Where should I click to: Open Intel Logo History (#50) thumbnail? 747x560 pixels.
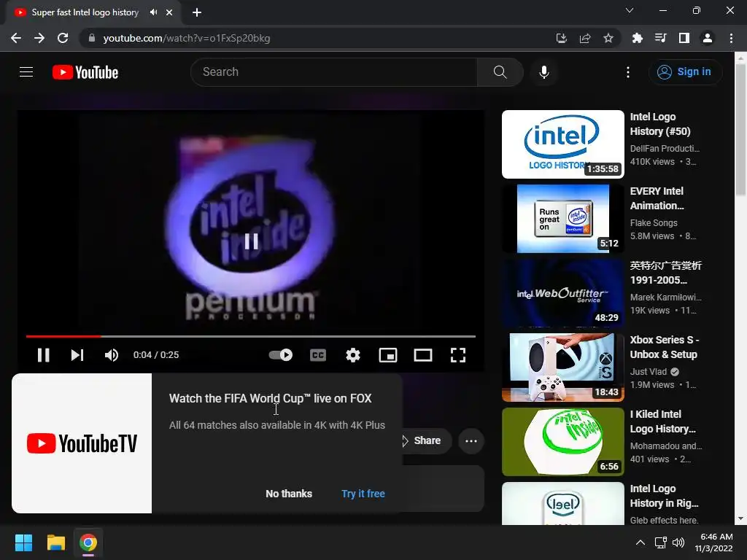[x=563, y=144]
